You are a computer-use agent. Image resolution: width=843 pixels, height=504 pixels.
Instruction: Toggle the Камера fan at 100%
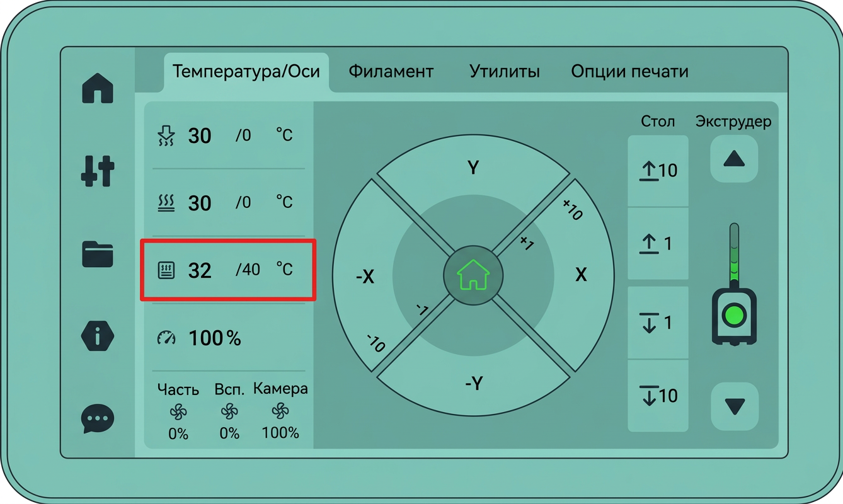point(280,411)
